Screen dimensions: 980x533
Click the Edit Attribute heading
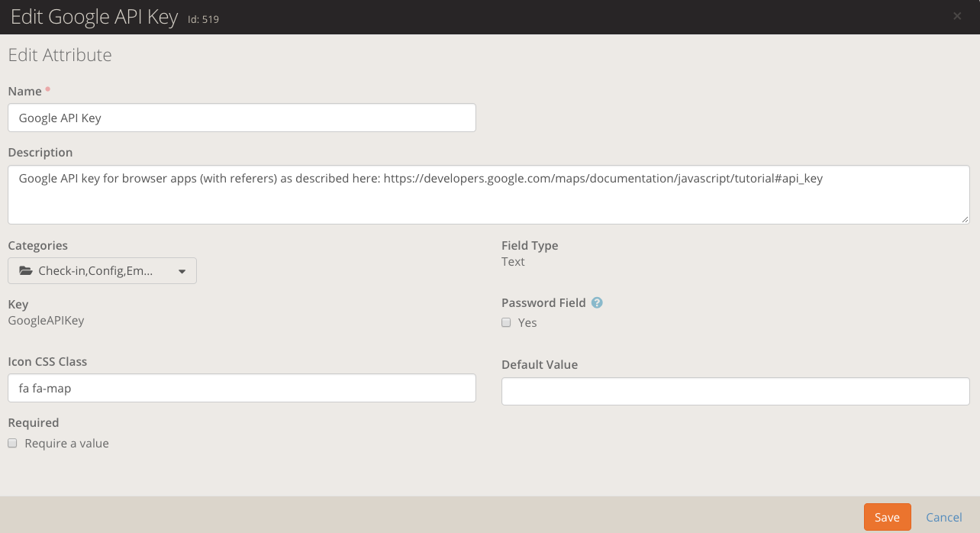pos(60,55)
